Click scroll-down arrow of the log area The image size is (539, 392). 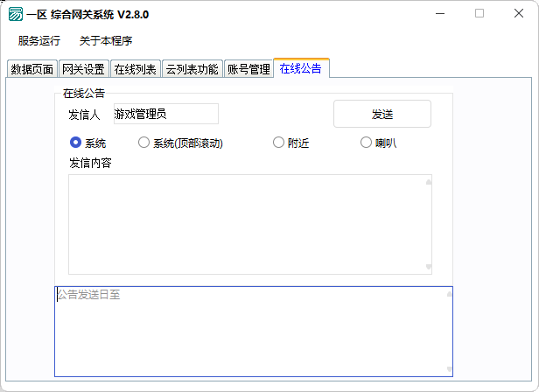click(x=449, y=369)
